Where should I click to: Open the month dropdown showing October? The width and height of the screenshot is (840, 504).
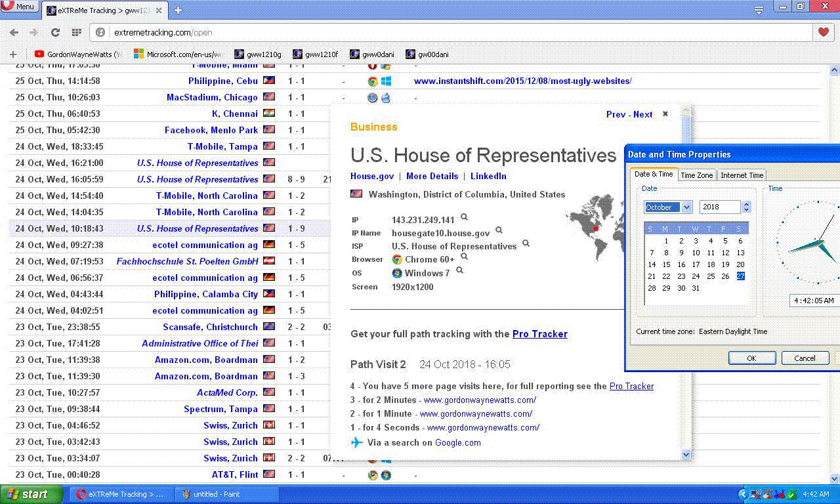click(x=687, y=207)
